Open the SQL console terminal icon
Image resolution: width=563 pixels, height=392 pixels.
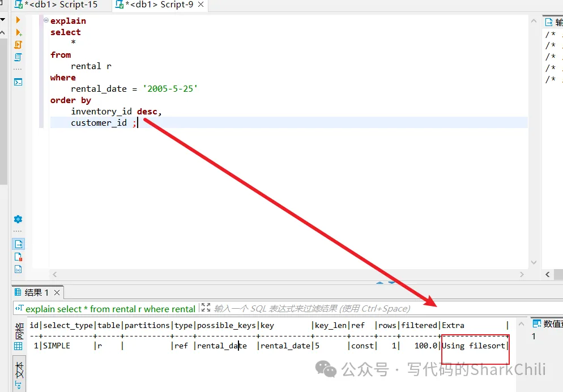click(18, 82)
